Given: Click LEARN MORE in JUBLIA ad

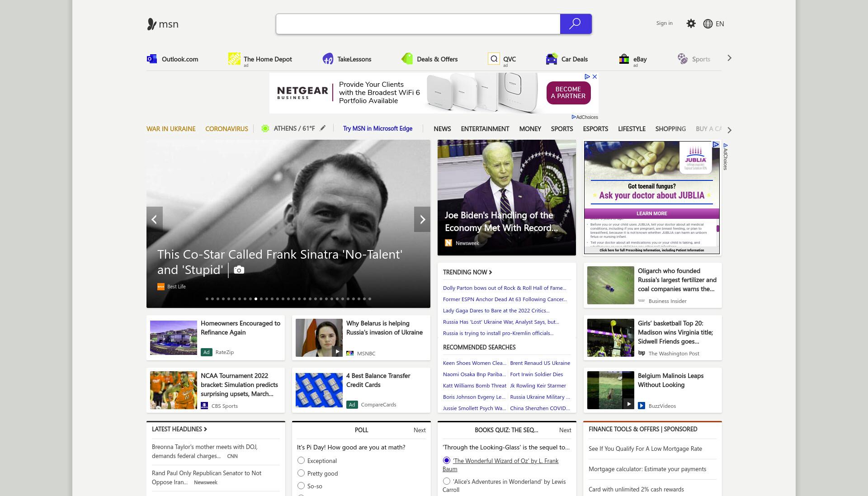Looking at the screenshot, I should [x=651, y=213].
